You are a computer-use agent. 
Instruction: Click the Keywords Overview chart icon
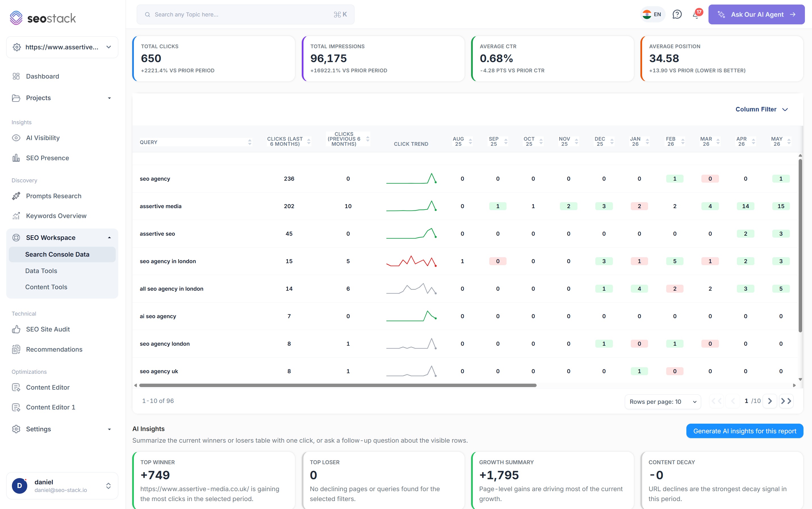coord(16,216)
